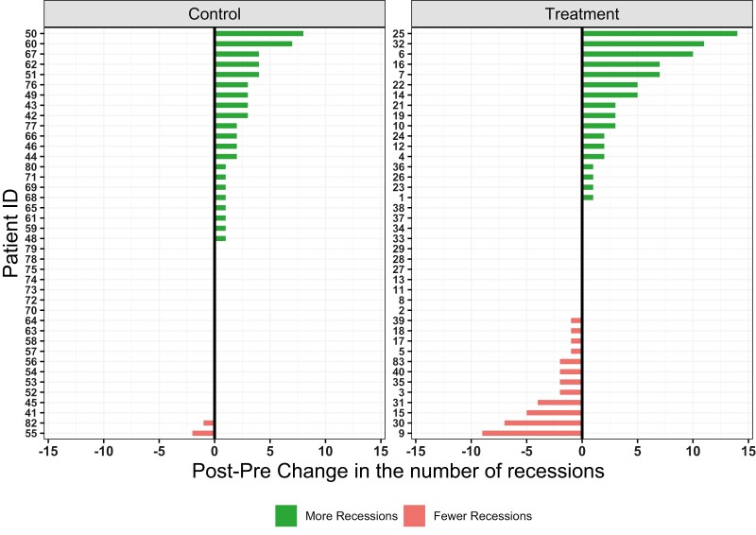This screenshot has height=535, width=756.
Task: Select patient 32's green bar in Treatment
Action: 643,43
